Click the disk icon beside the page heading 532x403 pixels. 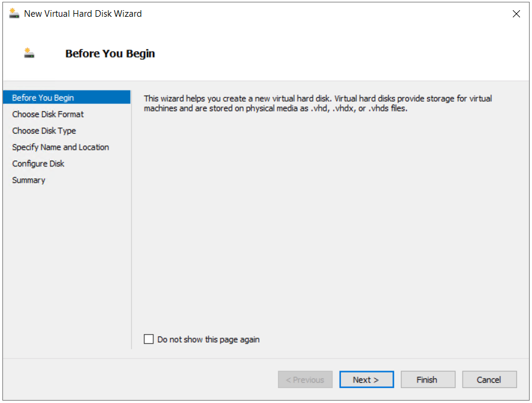(x=29, y=53)
